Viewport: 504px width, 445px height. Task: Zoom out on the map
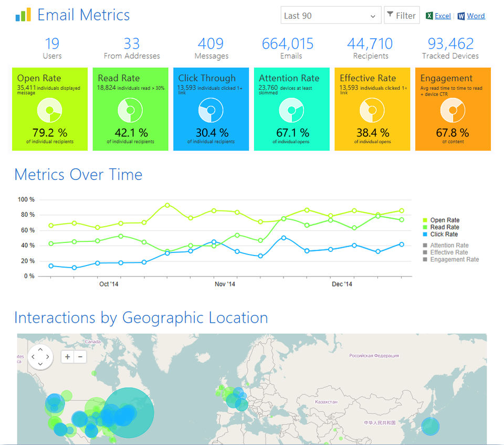(80, 357)
